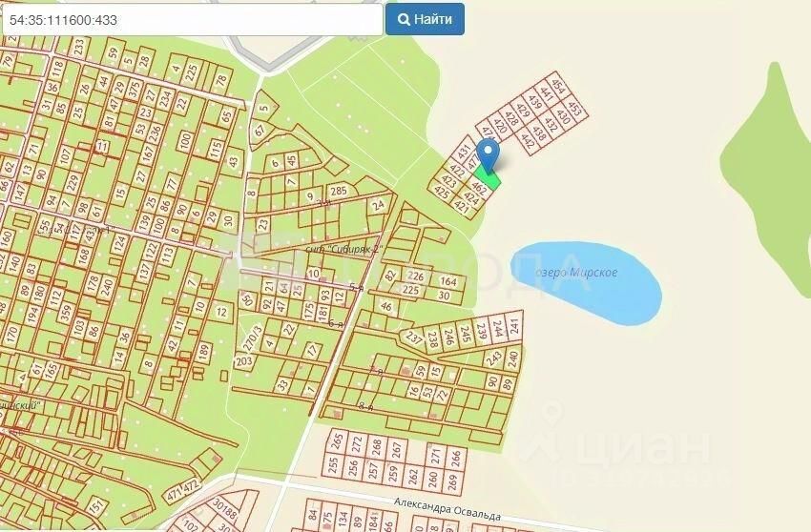Select parcel 265 in southern block
Screen dimensions: 811x532
click(x=337, y=441)
